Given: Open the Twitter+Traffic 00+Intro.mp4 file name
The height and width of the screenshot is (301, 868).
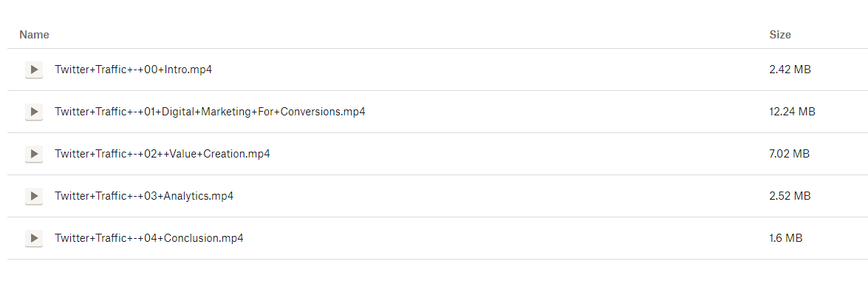Looking at the screenshot, I should point(133,70).
